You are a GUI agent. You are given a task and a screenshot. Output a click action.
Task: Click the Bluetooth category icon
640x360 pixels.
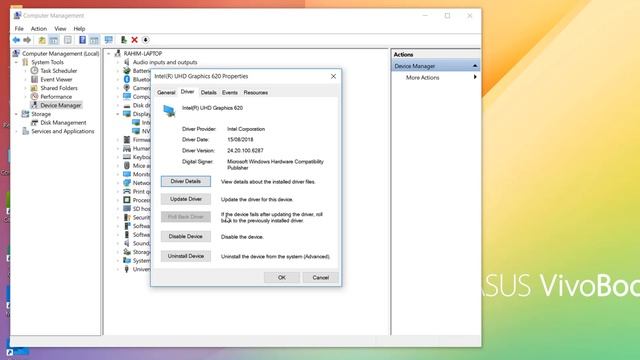pyautogui.click(x=127, y=79)
